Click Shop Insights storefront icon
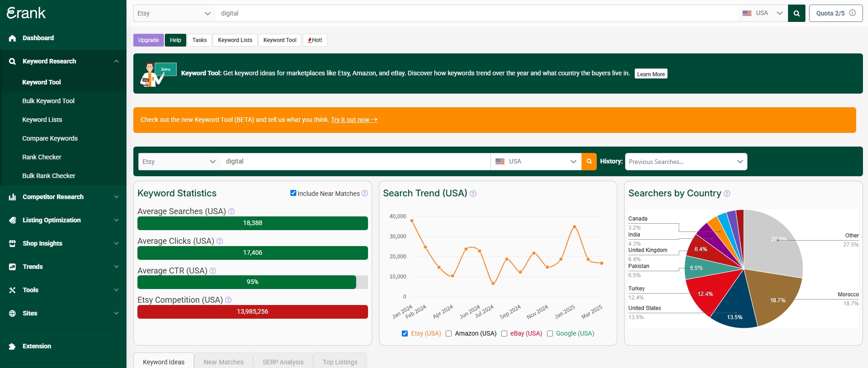 pyautogui.click(x=12, y=243)
